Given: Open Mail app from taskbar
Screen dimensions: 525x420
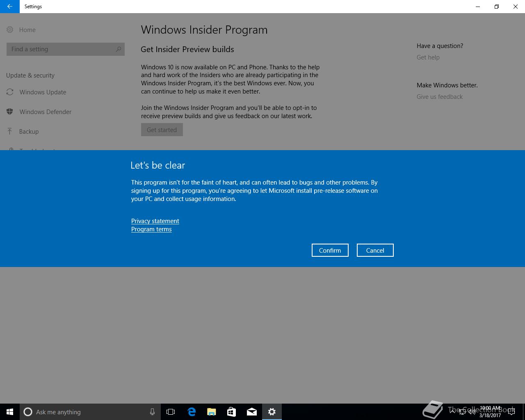Looking at the screenshot, I should (252, 412).
